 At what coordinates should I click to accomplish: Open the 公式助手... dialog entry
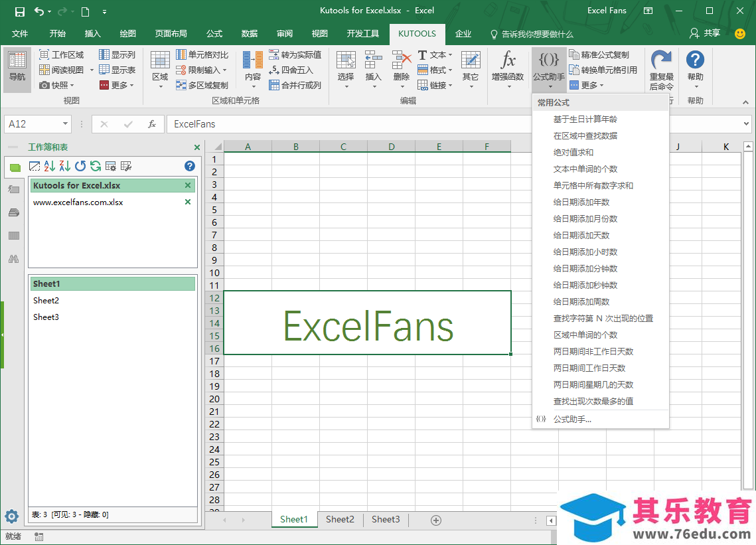click(x=601, y=419)
